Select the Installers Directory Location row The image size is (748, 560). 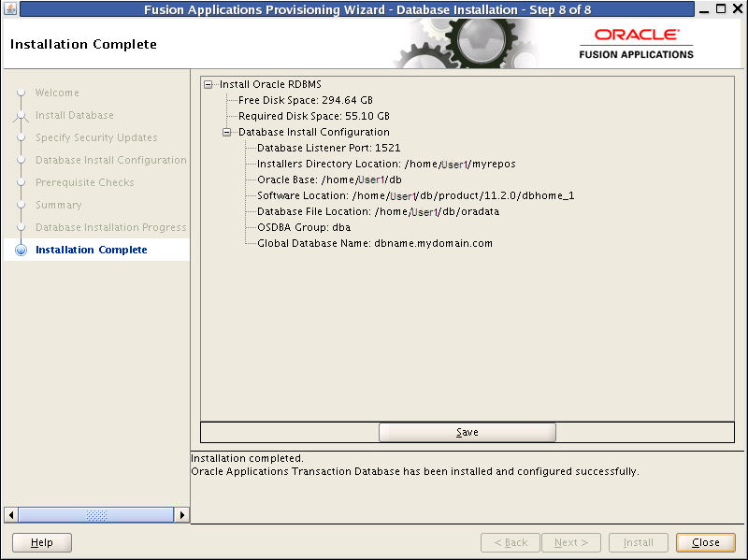[x=386, y=164]
